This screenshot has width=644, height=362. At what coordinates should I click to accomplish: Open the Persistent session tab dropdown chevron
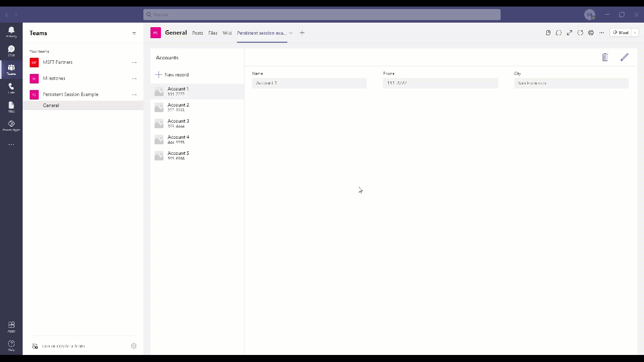(291, 33)
